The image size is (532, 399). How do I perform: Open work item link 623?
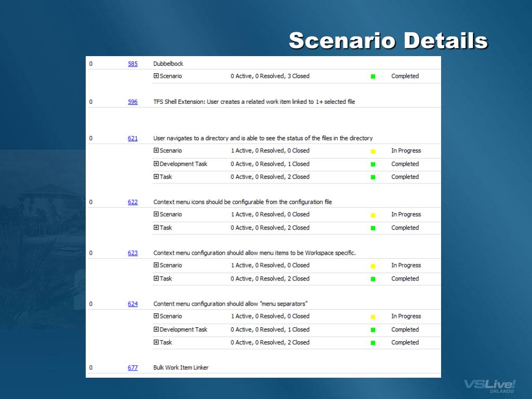132,253
